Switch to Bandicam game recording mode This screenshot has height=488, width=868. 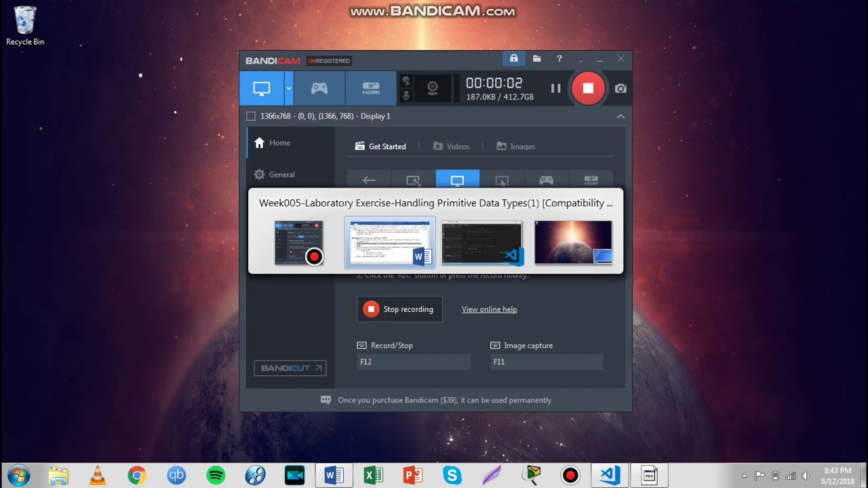tap(319, 88)
